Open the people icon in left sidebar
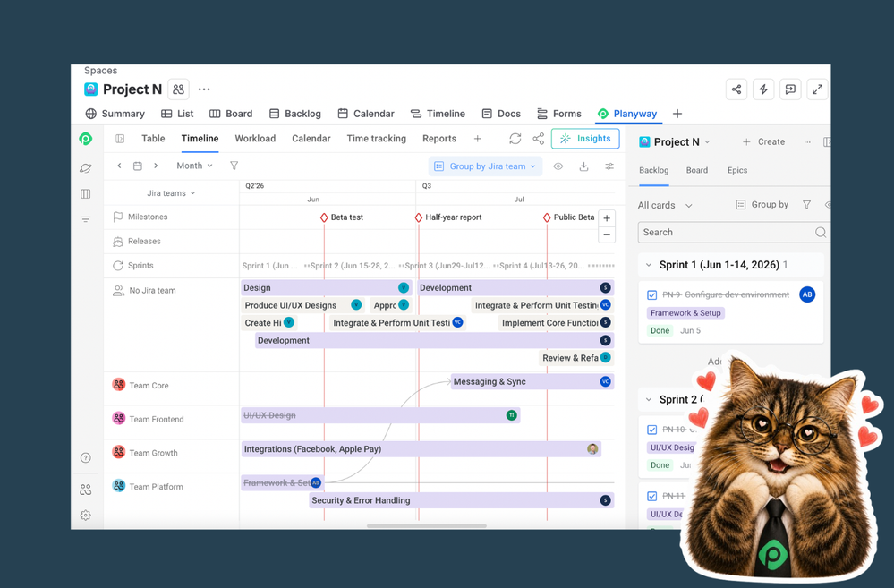 pyautogui.click(x=86, y=490)
